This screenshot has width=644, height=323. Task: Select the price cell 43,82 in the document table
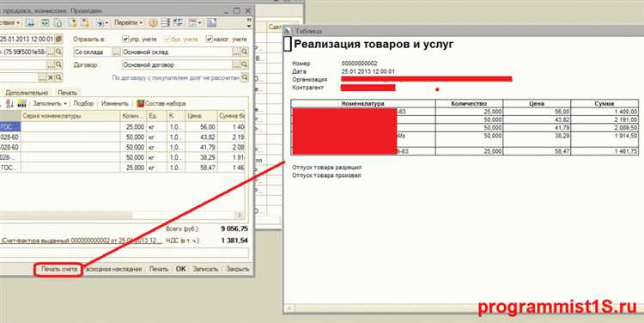(201, 137)
